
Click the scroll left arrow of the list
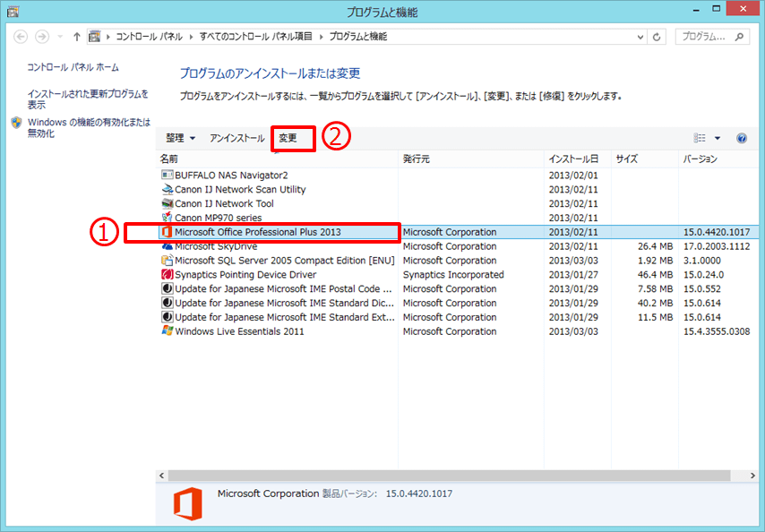pos(162,476)
